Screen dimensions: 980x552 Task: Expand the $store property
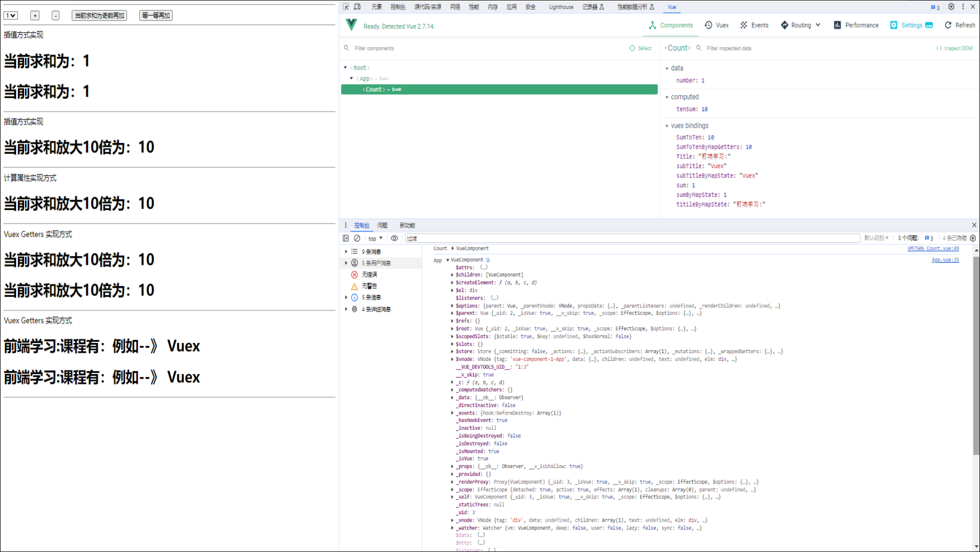click(452, 352)
